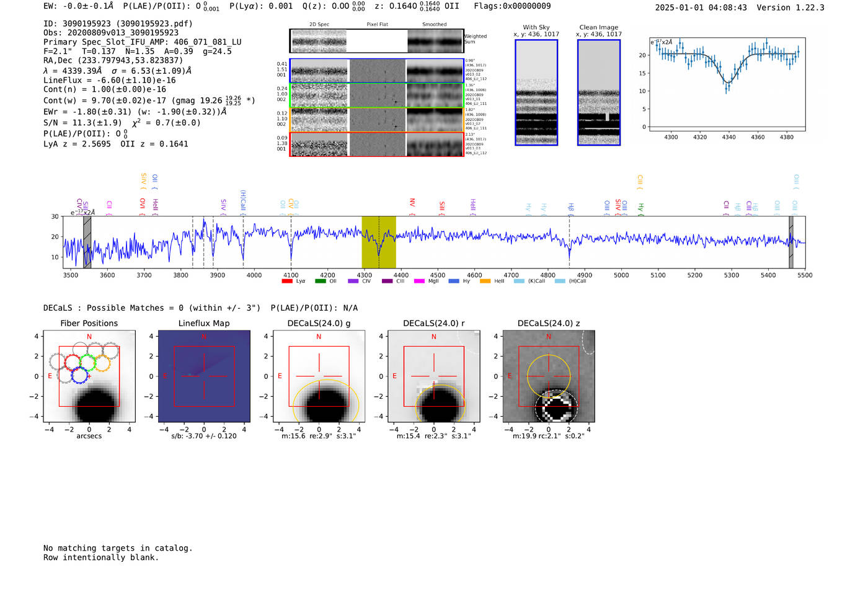Click 'No matching targets in catalog.' text

(118, 548)
